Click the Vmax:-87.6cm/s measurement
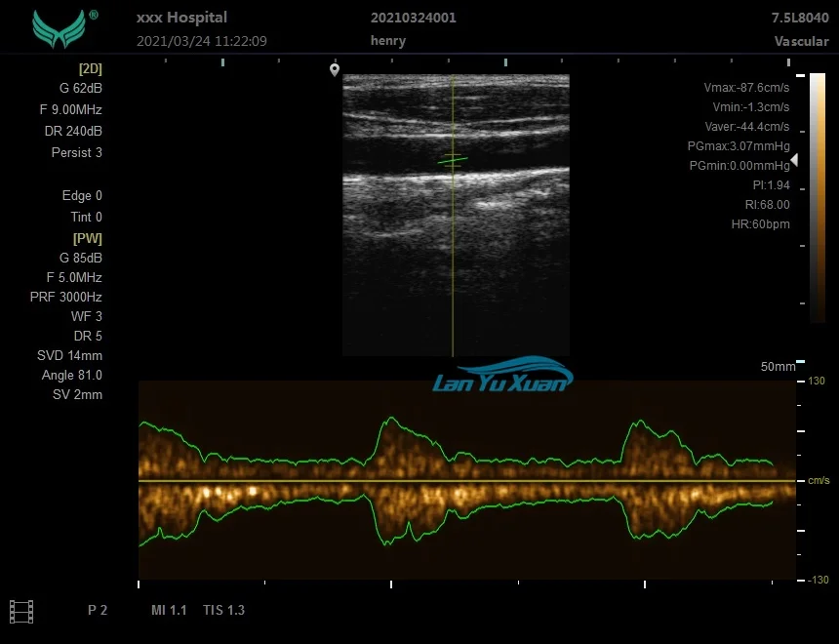Screen dimensions: 839x644 point(746,87)
